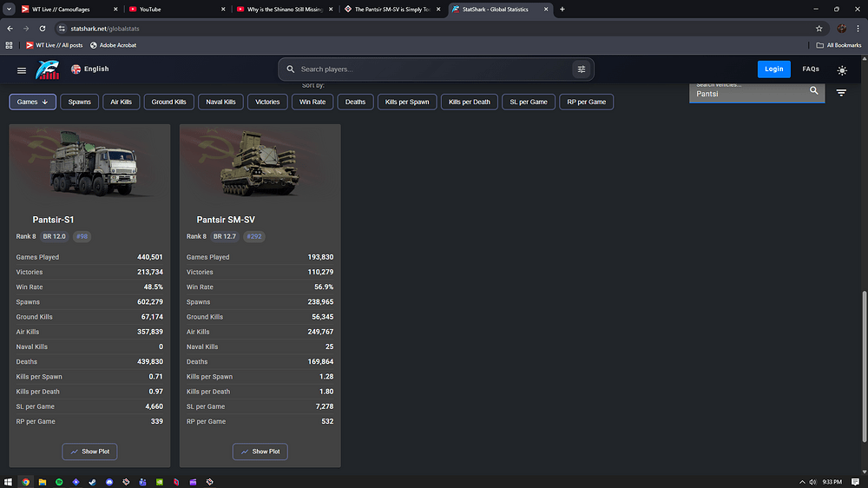Switch to WT Live Camouflages tab
The width and height of the screenshot is (868, 488).
[68, 10]
